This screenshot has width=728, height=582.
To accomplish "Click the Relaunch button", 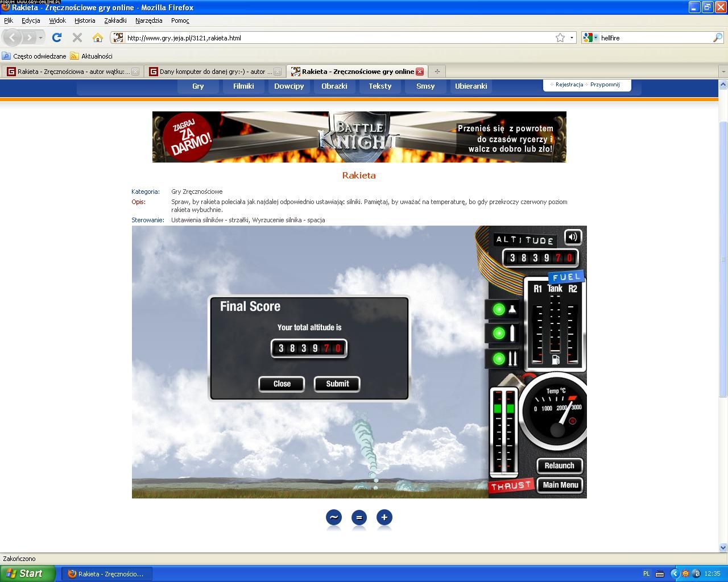I will click(559, 465).
